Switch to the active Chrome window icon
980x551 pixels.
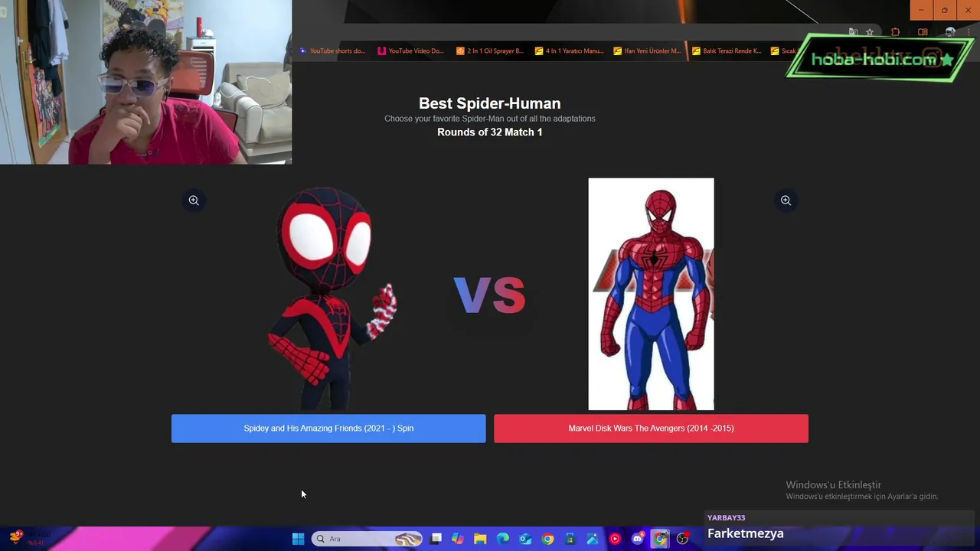tap(660, 539)
